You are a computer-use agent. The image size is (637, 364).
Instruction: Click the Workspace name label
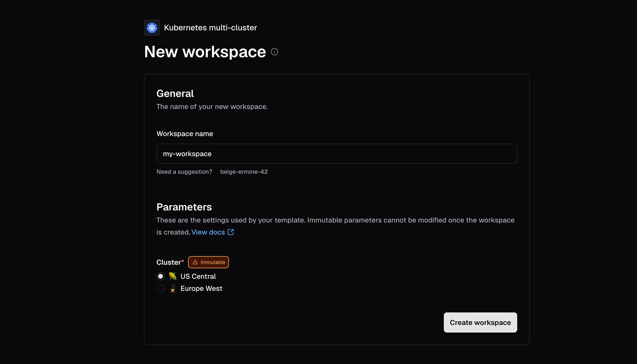[x=185, y=134]
